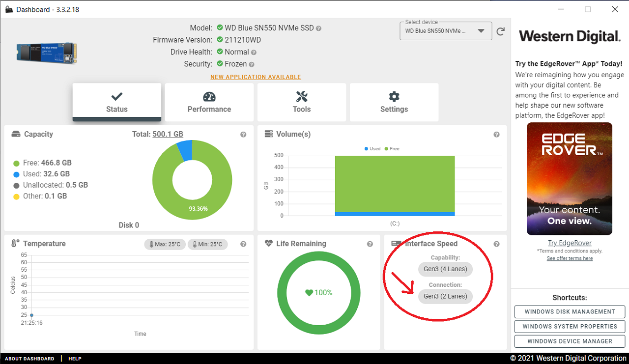The width and height of the screenshot is (629, 364).
Task: Click the Try EdgeRover link
Action: coord(570,243)
